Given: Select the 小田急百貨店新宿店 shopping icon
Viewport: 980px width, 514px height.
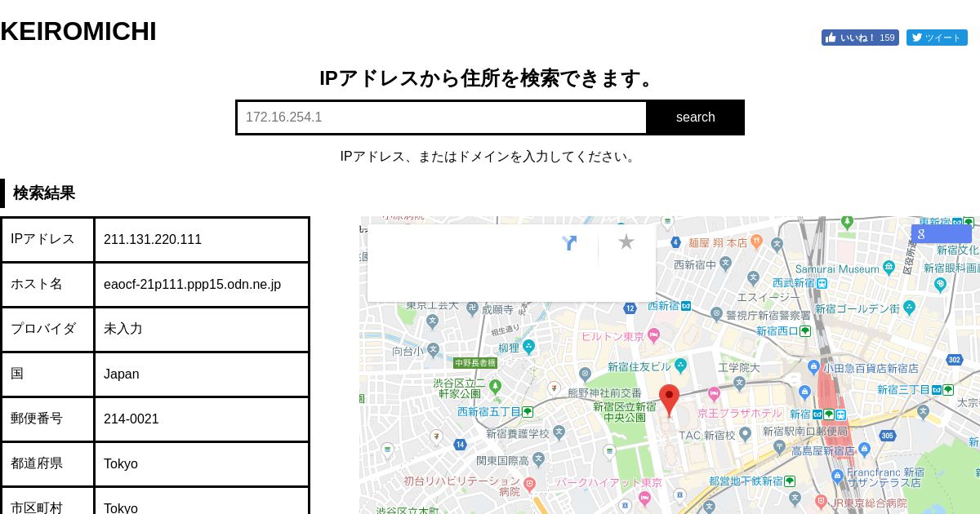Looking at the screenshot, I should coord(814,368).
